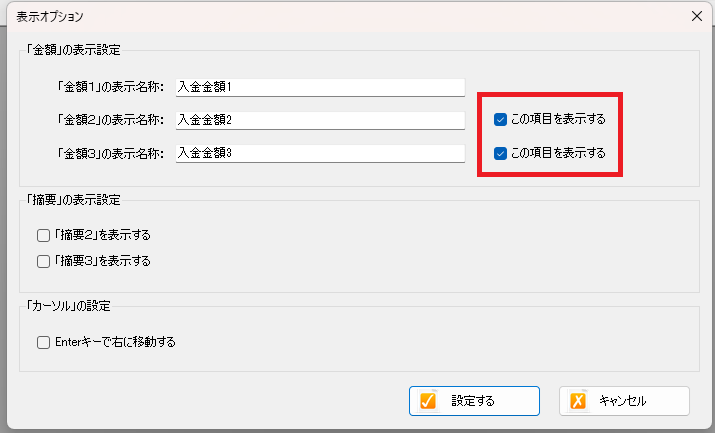Focus the 入金金額1 name field

320,87
